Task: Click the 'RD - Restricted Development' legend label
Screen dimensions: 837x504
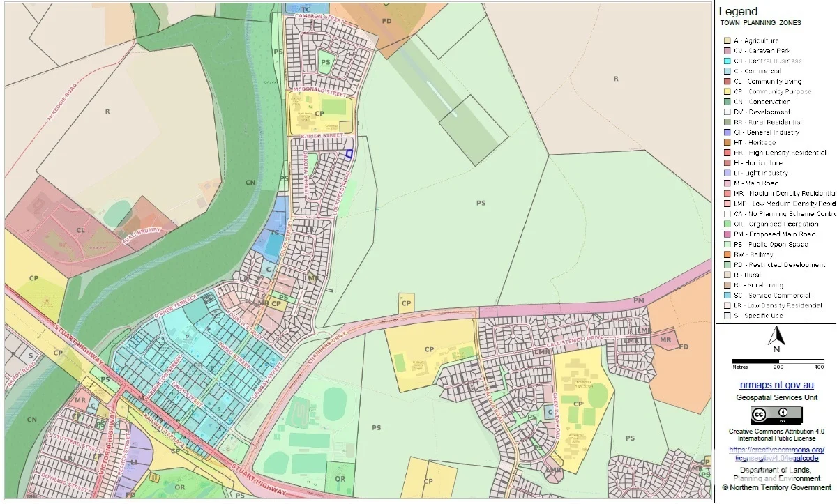Action: pyautogui.click(x=779, y=265)
